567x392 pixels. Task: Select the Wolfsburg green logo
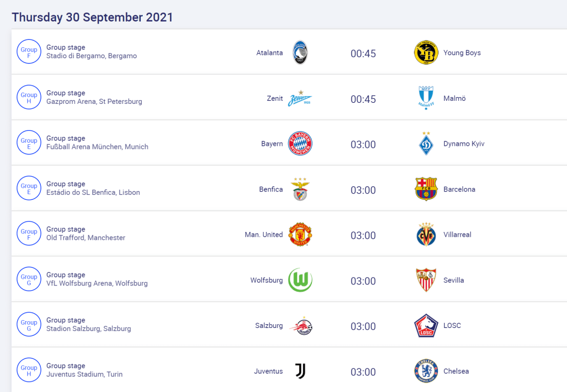(x=300, y=280)
